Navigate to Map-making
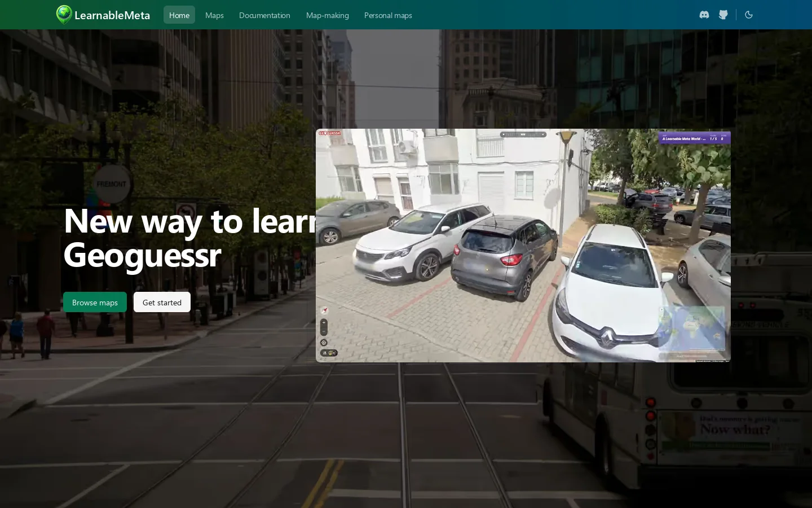 pyautogui.click(x=327, y=15)
